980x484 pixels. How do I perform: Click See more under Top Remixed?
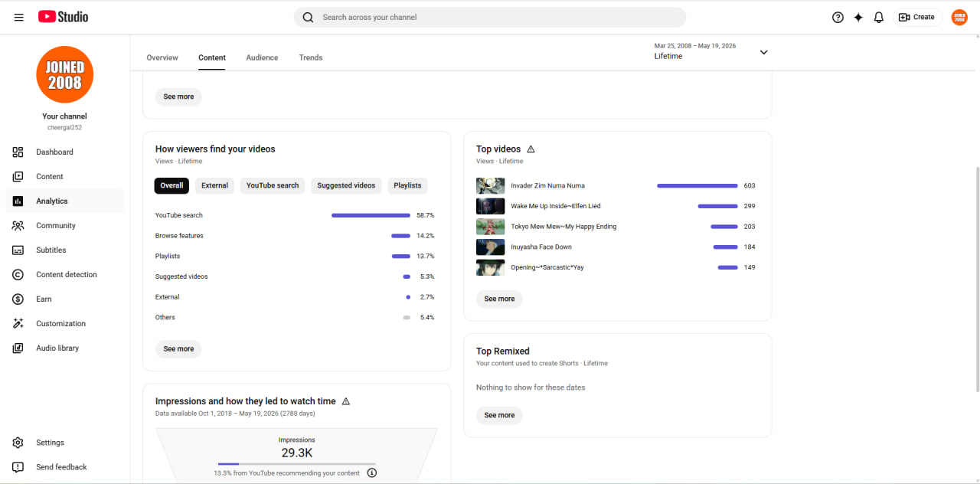click(x=499, y=415)
